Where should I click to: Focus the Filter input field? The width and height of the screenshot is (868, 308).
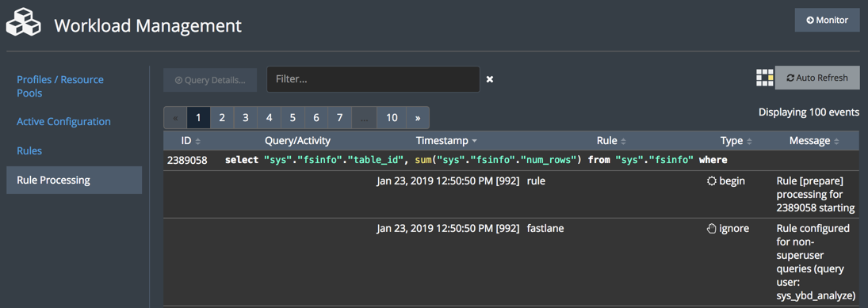[x=373, y=79]
